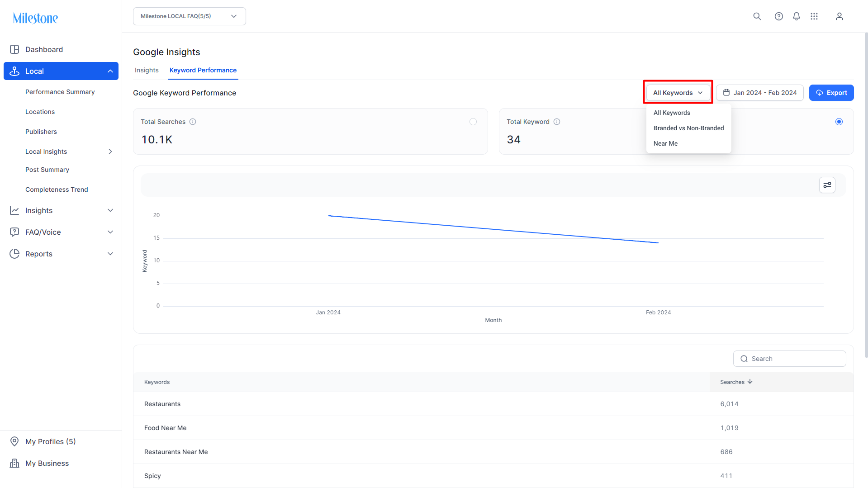Click the Restaurants keyword row
Viewport: 868px width, 488px height.
(493, 404)
